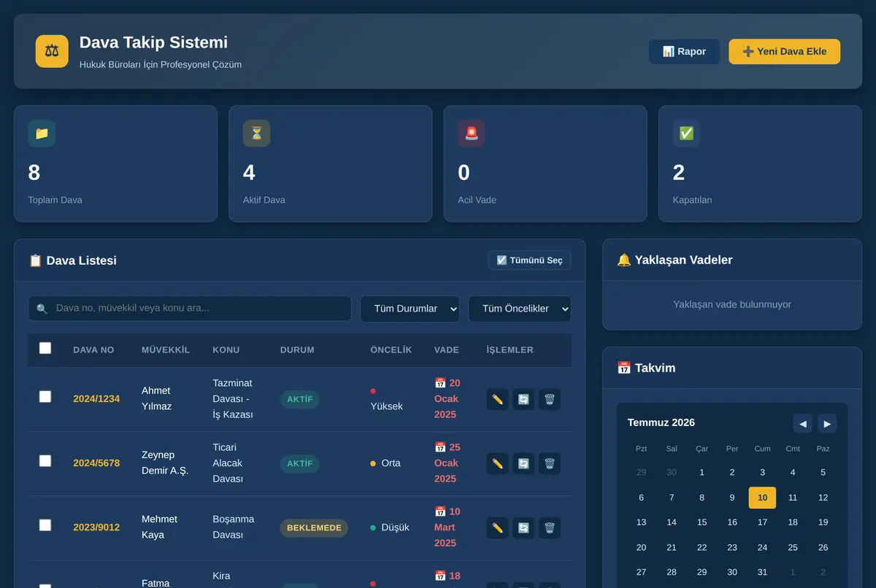Select day 10 in the calendar
The height and width of the screenshot is (588, 876).
pos(762,498)
